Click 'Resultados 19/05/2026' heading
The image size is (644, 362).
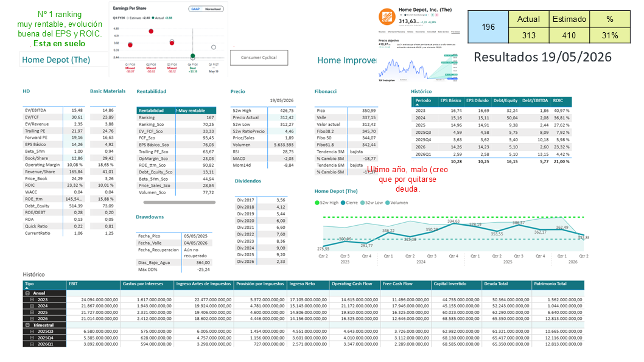click(542, 57)
